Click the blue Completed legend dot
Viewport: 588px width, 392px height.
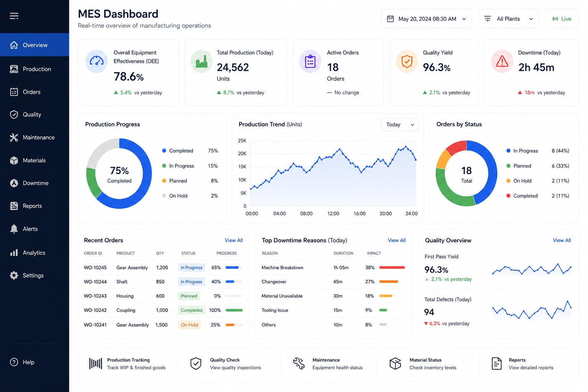(x=164, y=151)
